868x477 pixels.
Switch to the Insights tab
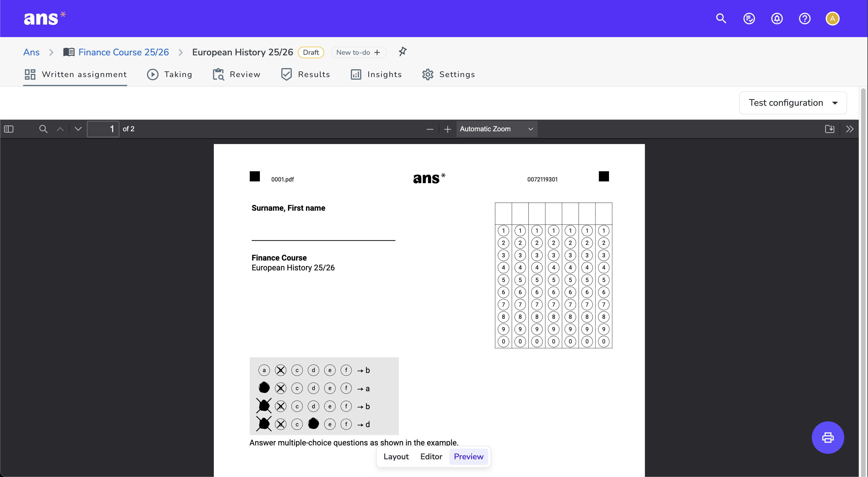376,74
